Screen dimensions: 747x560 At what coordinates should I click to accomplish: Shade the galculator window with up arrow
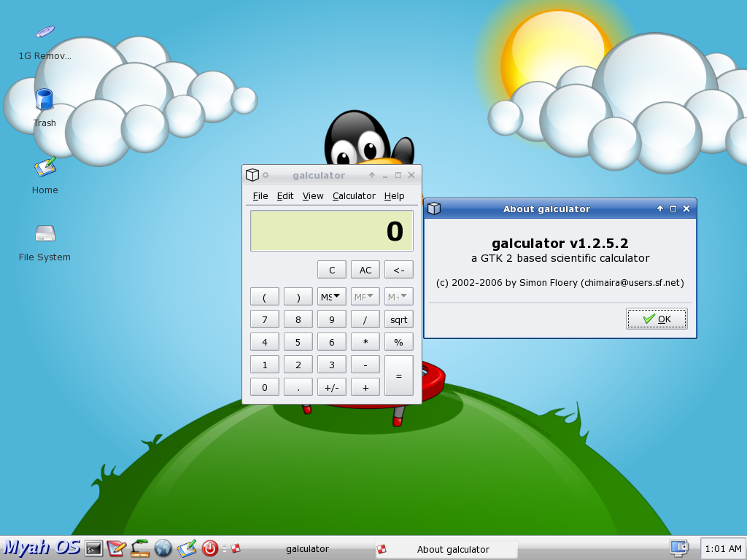[x=371, y=175]
